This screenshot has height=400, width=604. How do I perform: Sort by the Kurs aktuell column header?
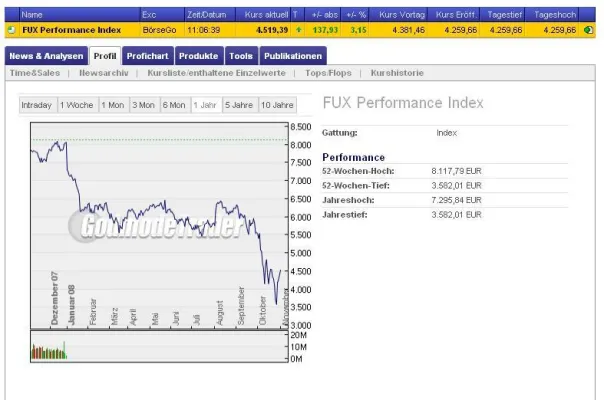click(265, 16)
